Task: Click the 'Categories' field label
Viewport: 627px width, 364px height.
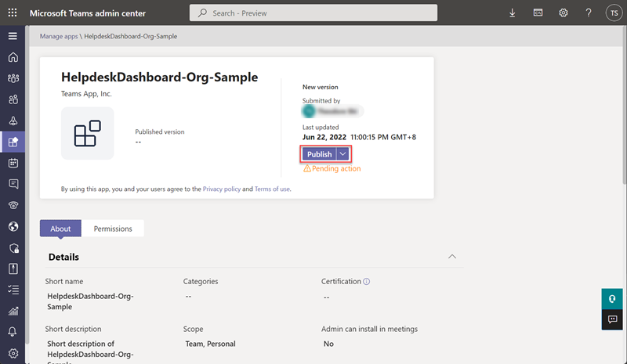Action: click(x=201, y=281)
